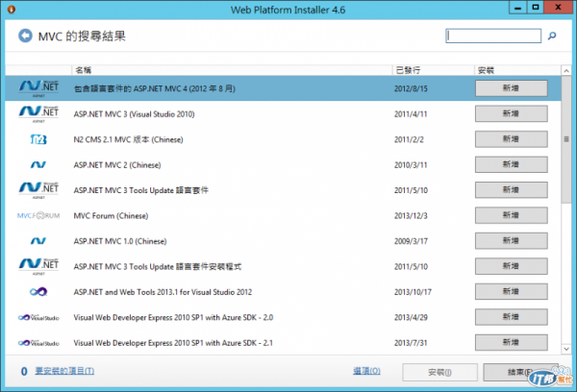Select ASP.NET MVC 1.0 (Chinese) row text
This screenshot has width=577, height=392.
(x=120, y=241)
